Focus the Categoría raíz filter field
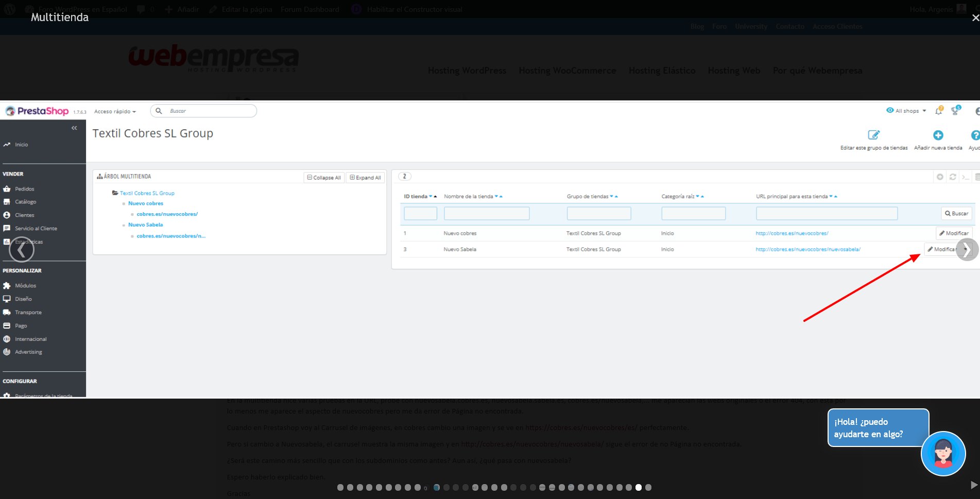 (x=693, y=214)
